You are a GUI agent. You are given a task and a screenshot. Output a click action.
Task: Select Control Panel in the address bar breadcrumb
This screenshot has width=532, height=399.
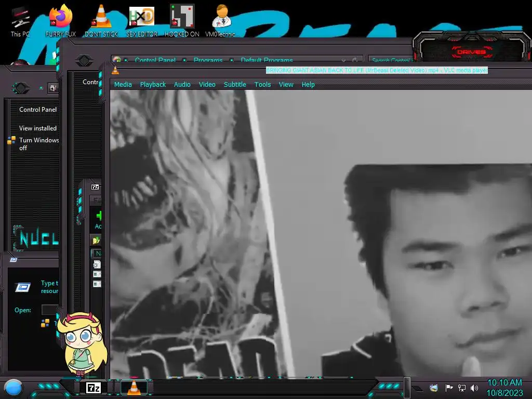click(155, 60)
